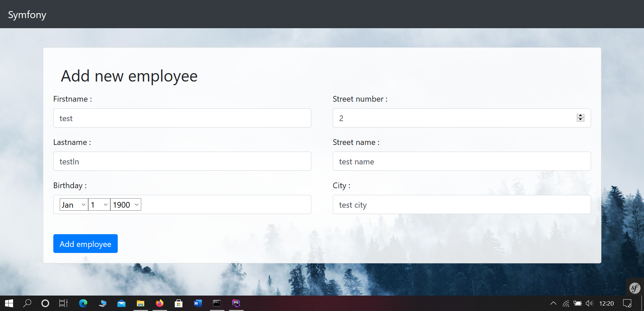Image resolution: width=644 pixels, height=311 pixels.
Task: Open PhpStorm from the taskbar
Action: click(236, 303)
